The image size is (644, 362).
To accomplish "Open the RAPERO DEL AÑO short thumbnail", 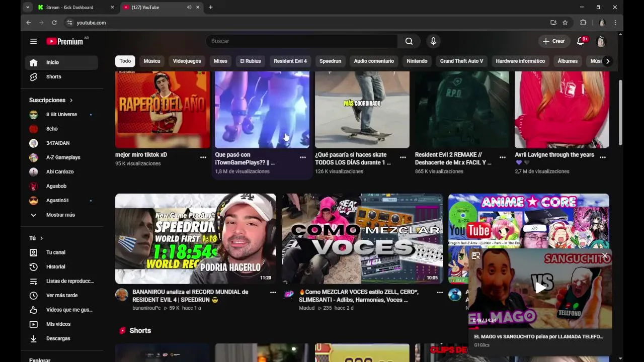I will [163, 110].
